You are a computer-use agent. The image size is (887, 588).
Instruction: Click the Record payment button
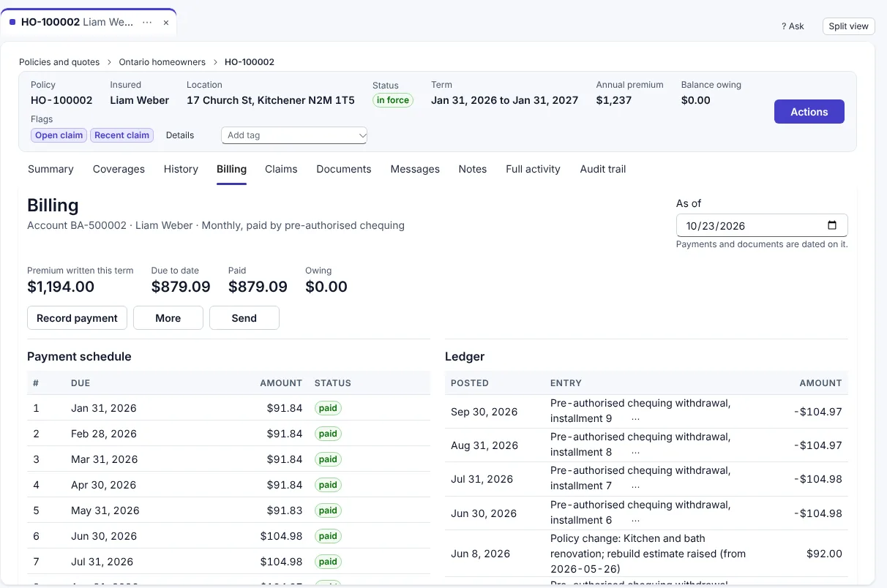[x=77, y=318]
